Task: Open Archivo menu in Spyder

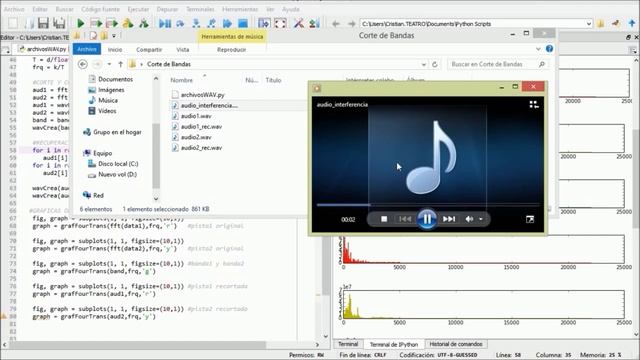Action: tap(14, 9)
